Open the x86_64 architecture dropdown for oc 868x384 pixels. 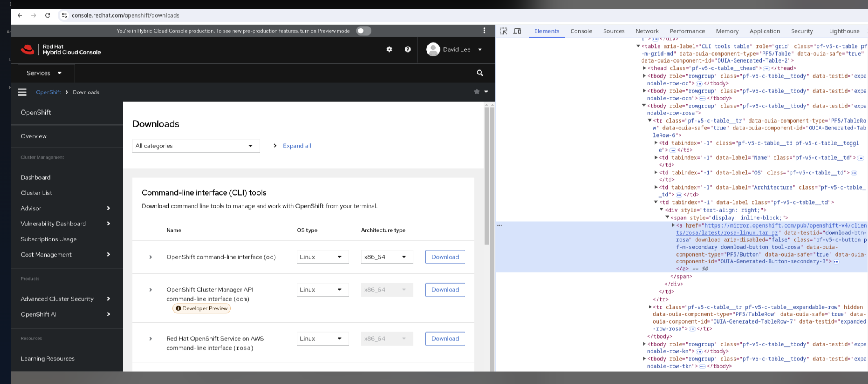[x=387, y=257]
